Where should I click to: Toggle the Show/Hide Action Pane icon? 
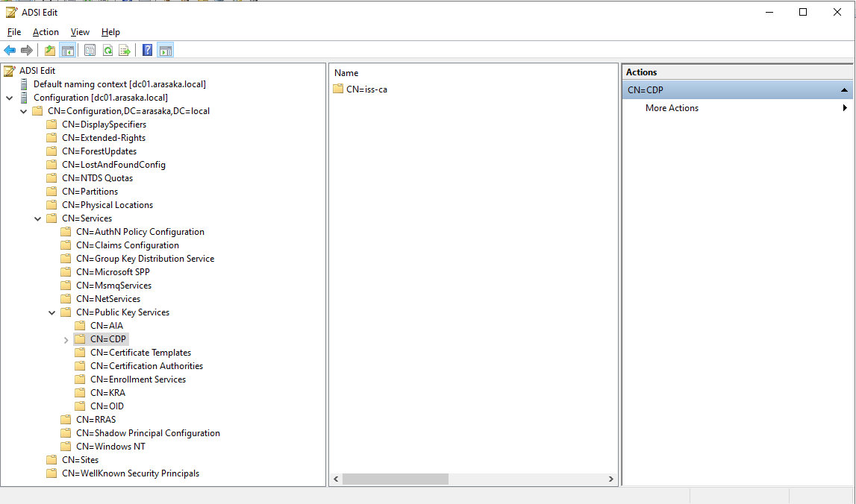click(x=165, y=50)
